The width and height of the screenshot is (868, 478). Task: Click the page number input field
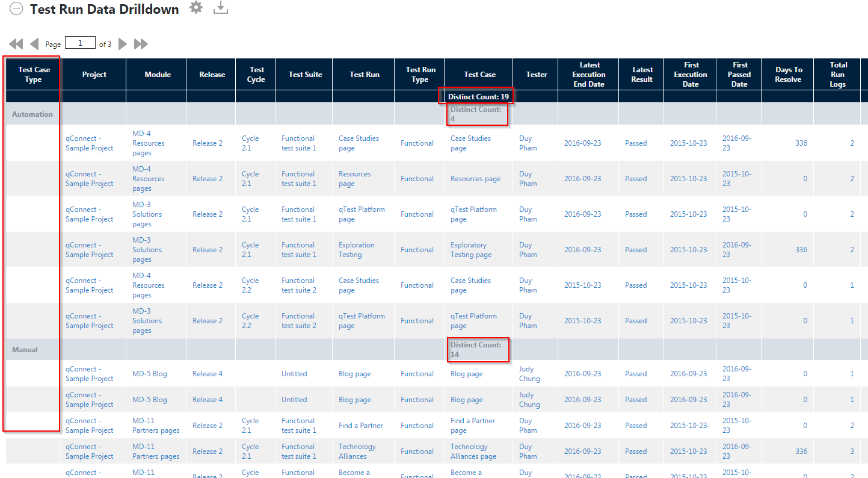tap(80, 43)
